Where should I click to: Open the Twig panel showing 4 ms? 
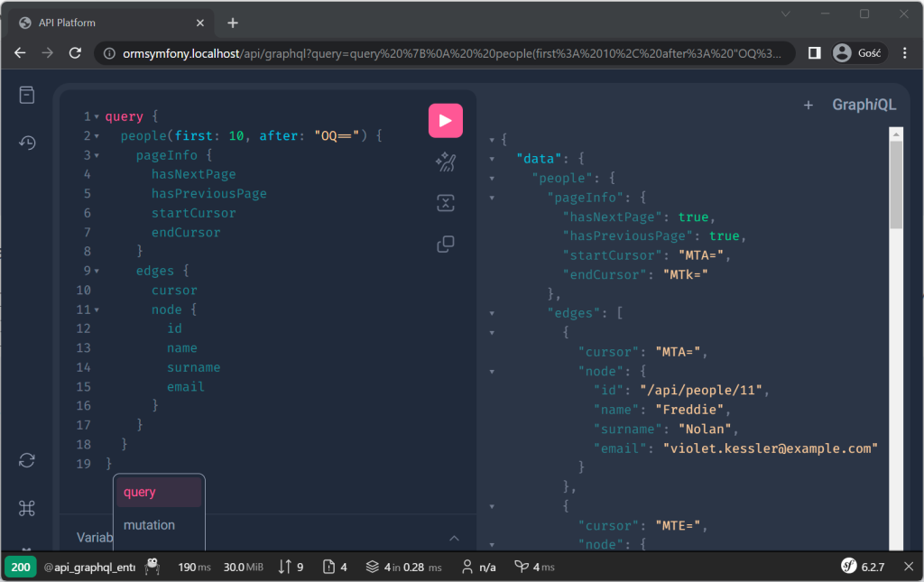534,567
